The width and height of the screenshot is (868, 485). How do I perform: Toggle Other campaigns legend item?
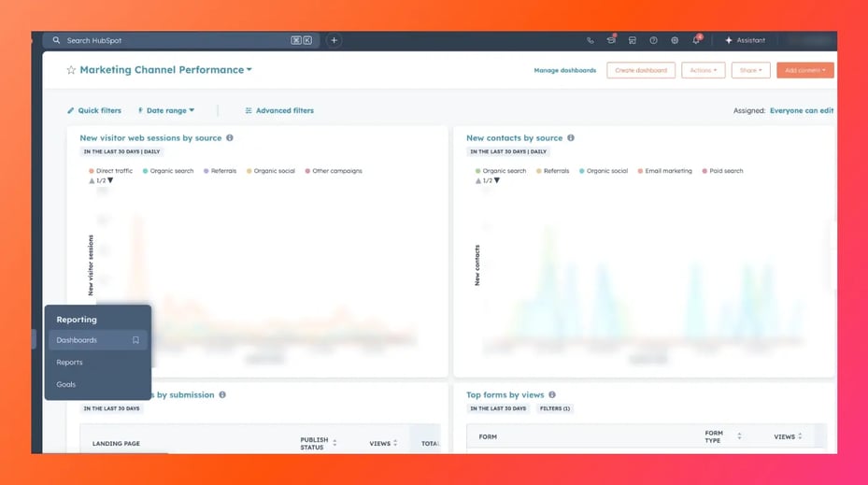click(x=334, y=171)
